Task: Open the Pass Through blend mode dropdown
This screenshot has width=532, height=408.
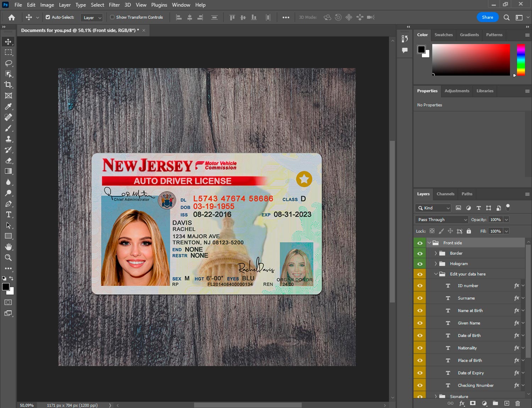Action: click(x=442, y=220)
